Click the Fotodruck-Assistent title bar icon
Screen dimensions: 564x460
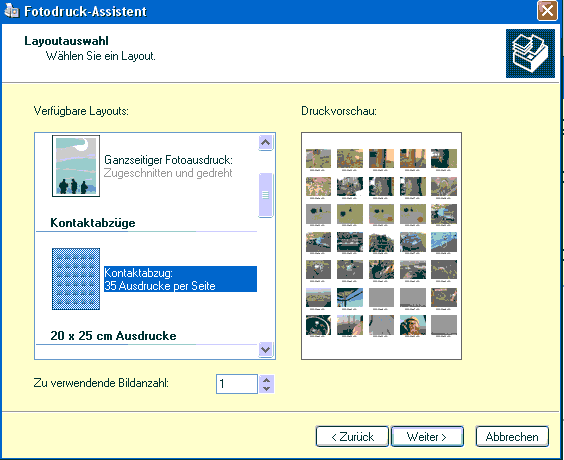tap(11, 11)
